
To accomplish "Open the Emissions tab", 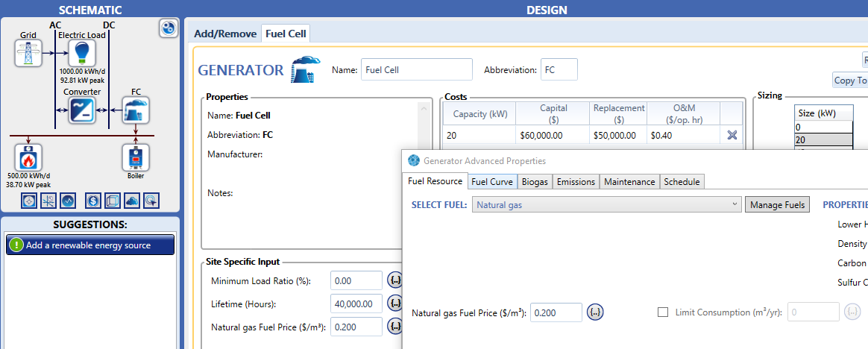I will [576, 182].
